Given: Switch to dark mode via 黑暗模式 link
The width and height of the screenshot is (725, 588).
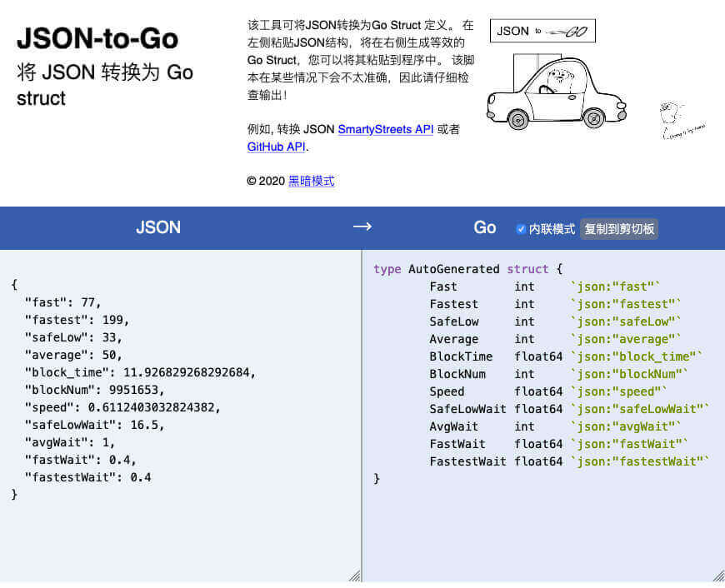Looking at the screenshot, I should (x=311, y=181).
